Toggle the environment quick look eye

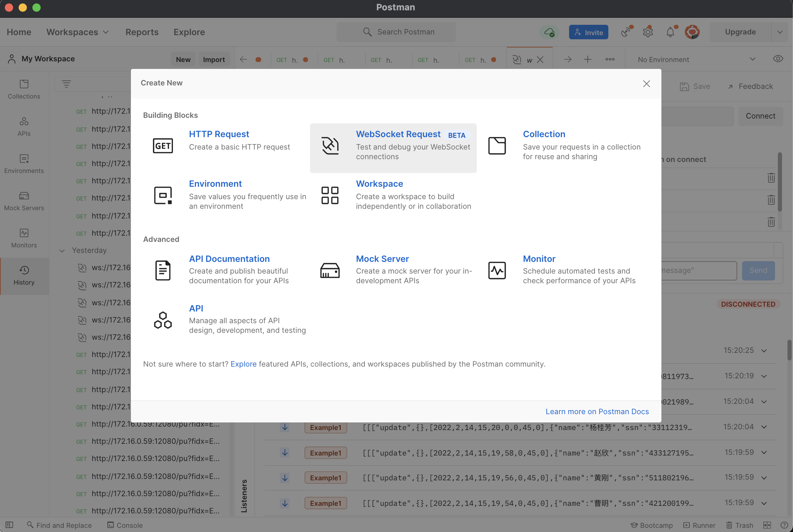click(x=778, y=59)
